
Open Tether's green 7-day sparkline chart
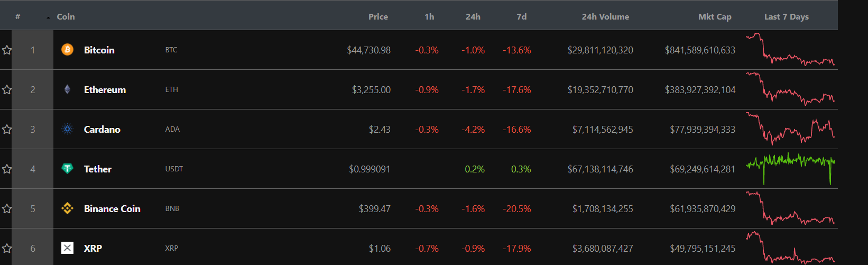click(790, 169)
